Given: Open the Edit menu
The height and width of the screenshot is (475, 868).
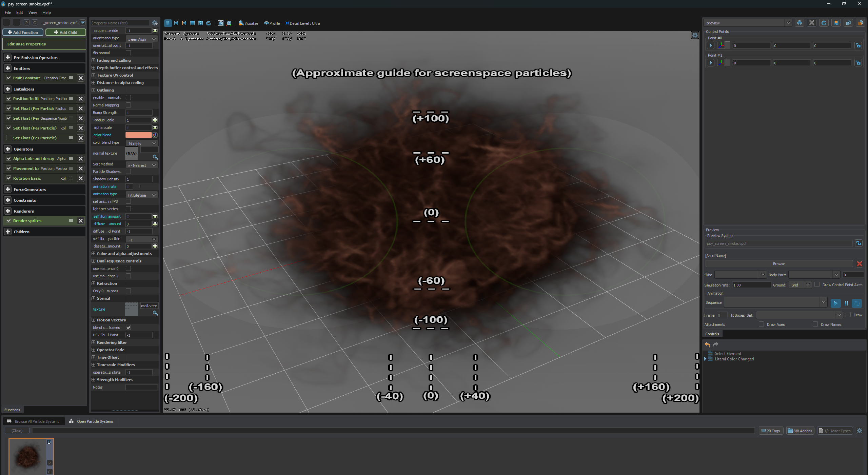Looking at the screenshot, I should click(19, 13).
